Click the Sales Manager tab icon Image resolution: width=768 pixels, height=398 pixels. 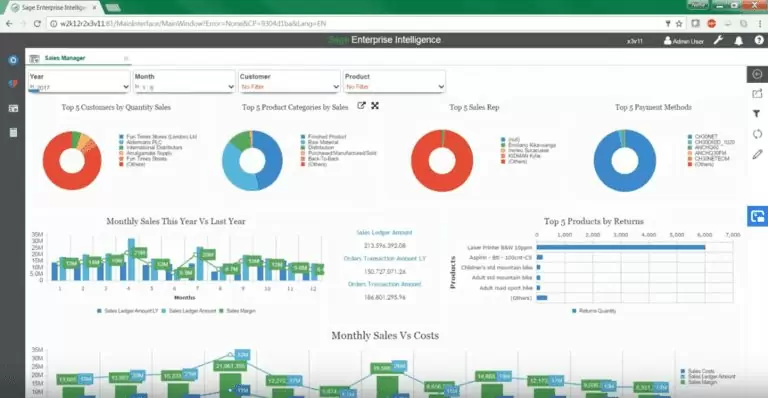click(x=34, y=58)
